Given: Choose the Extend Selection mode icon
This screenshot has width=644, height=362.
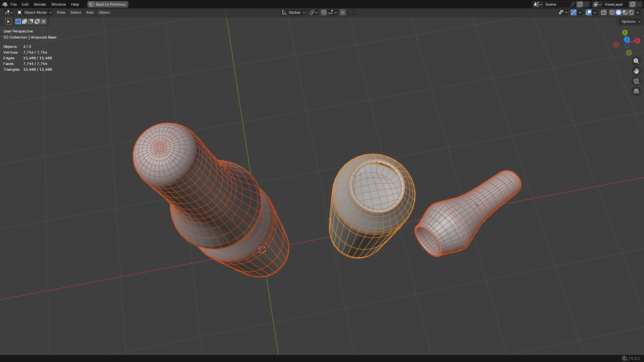Looking at the screenshot, I should click(24, 21).
